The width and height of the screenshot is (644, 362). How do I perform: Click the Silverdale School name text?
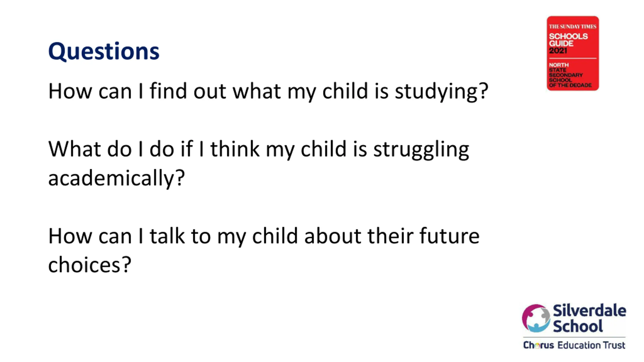pyautogui.click(x=589, y=318)
